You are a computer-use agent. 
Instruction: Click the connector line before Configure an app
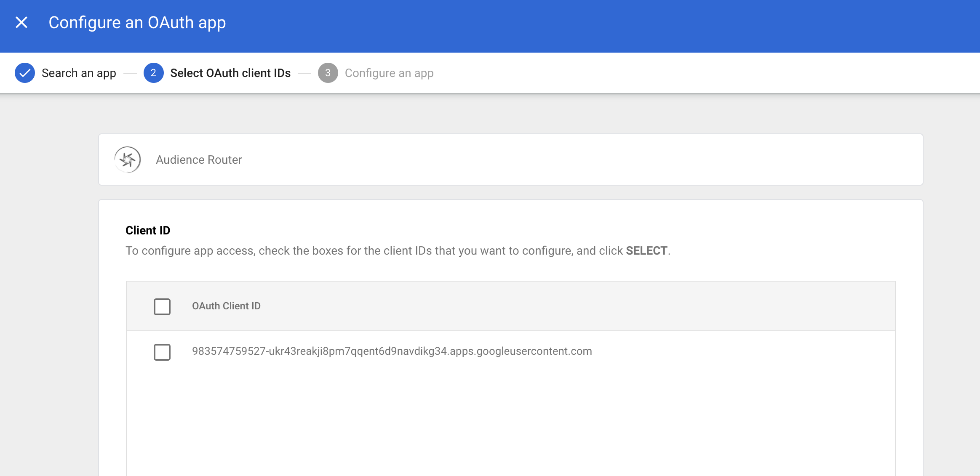pos(304,73)
